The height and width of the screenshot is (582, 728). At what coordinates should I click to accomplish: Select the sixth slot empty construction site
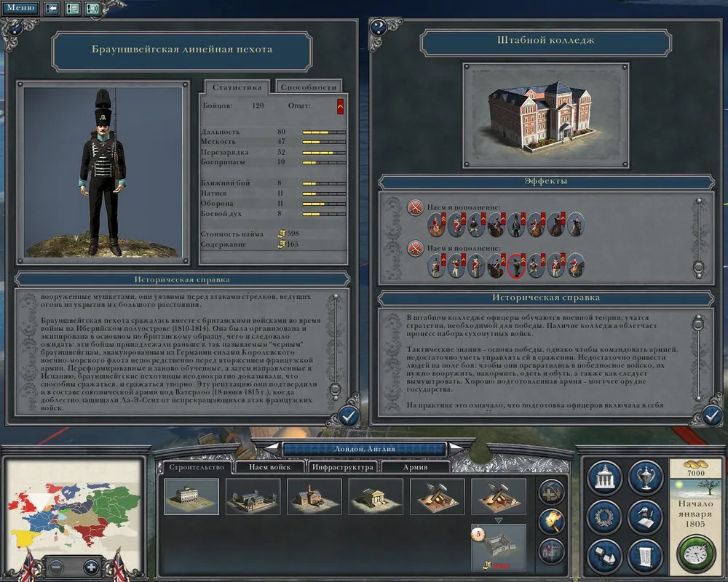(499, 497)
